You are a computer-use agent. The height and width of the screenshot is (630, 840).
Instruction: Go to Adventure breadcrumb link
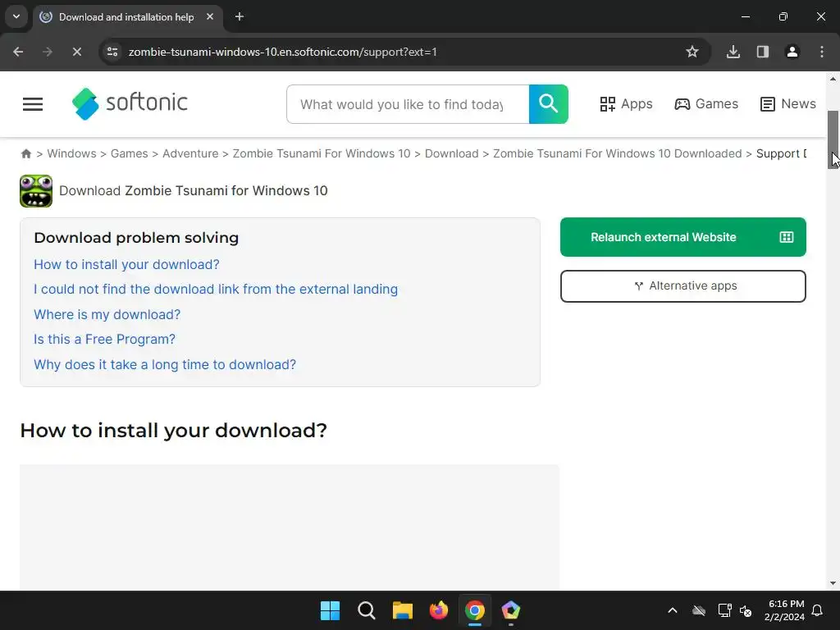190,153
